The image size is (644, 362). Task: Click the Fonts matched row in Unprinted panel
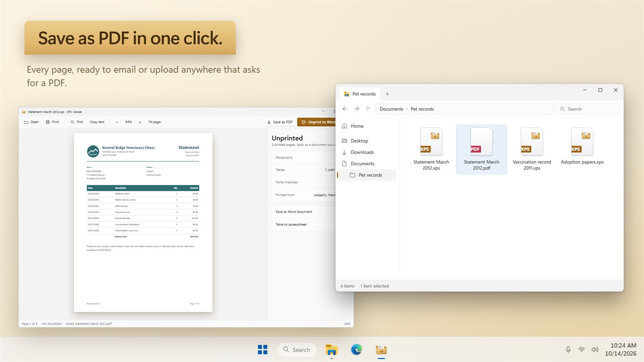pos(303,182)
